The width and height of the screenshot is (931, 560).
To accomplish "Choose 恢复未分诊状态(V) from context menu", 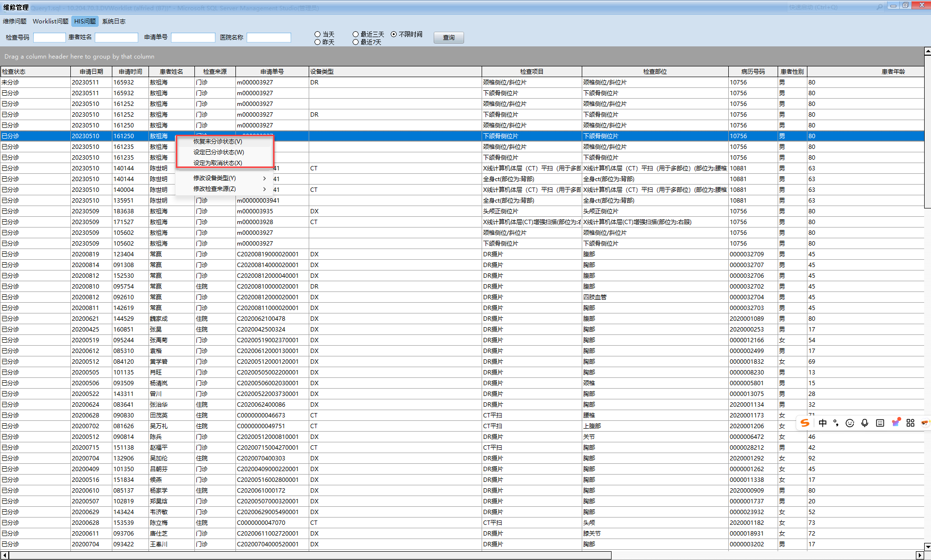I will [x=218, y=142].
